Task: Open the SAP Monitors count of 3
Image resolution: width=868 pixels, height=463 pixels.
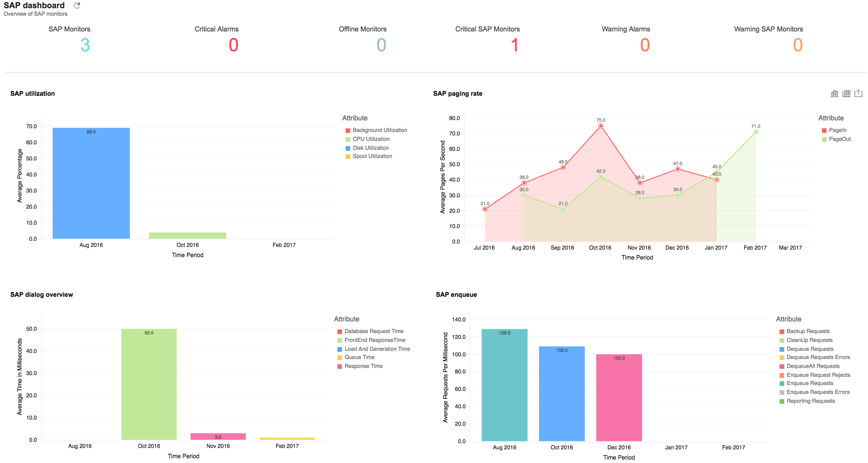Action: 85,45
